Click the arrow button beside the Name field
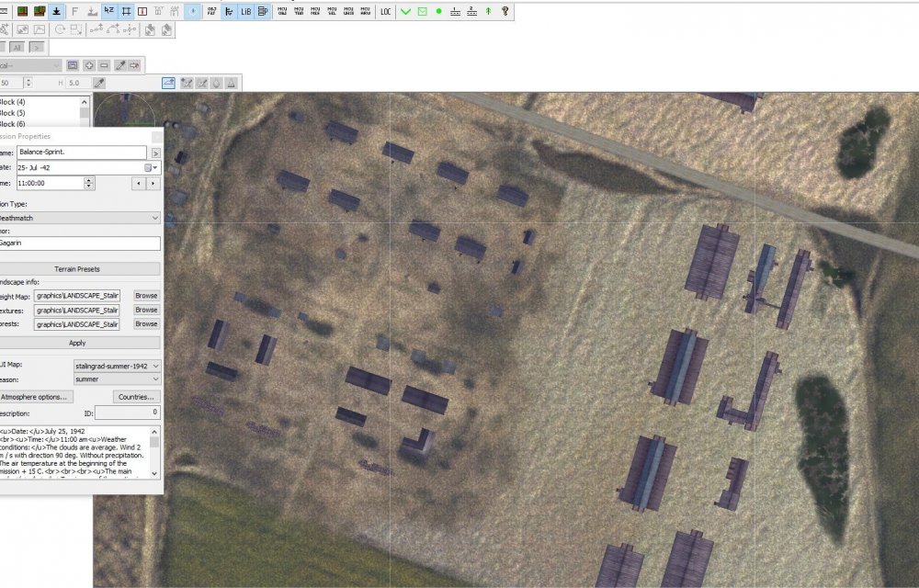The width and height of the screenshot is (919, 588). click(x=155, y=153)
